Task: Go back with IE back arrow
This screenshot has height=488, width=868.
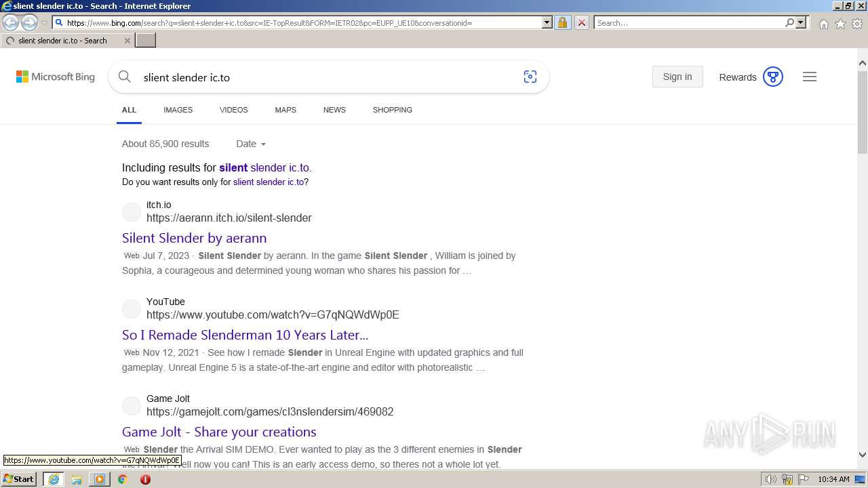Action: point(11,23)
